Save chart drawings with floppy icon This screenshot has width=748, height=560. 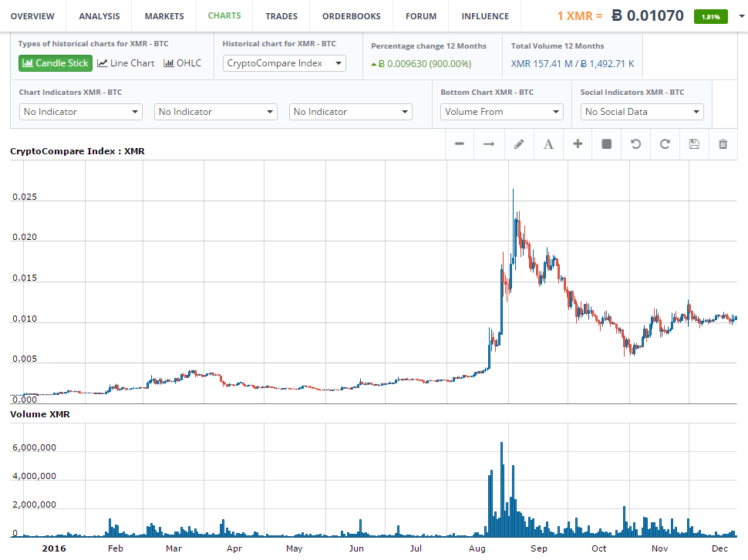694,144
